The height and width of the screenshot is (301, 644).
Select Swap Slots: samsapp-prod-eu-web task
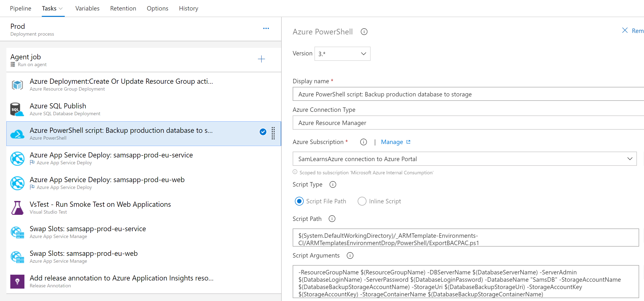[x=84, y=253]
